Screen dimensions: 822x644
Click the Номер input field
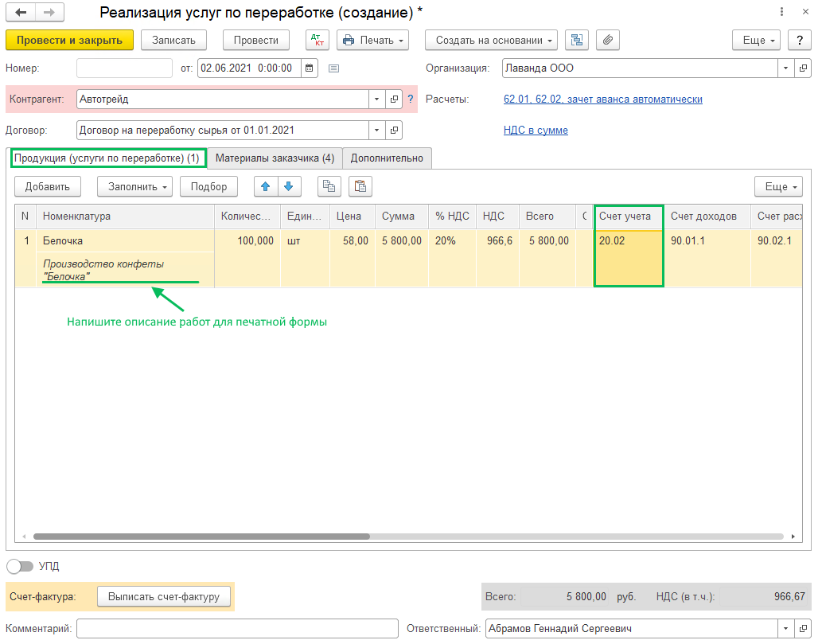tap(124, 68)
